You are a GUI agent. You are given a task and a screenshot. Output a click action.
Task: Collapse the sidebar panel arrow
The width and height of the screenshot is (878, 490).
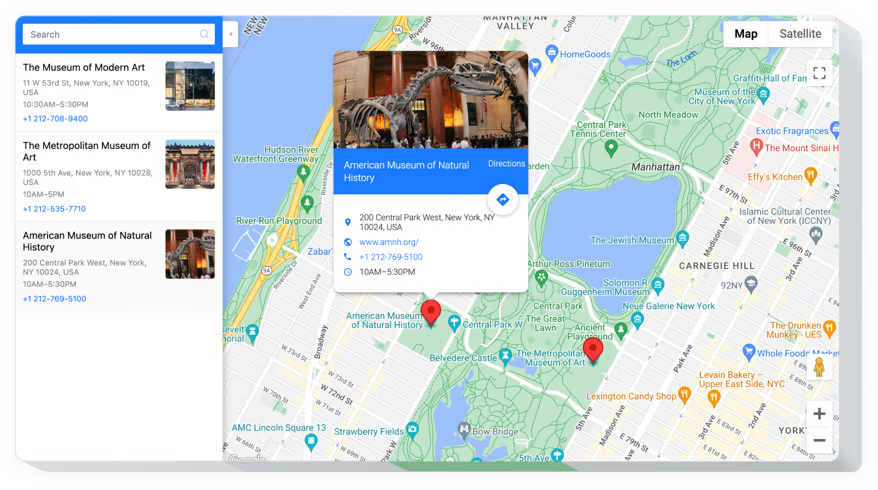231,34
